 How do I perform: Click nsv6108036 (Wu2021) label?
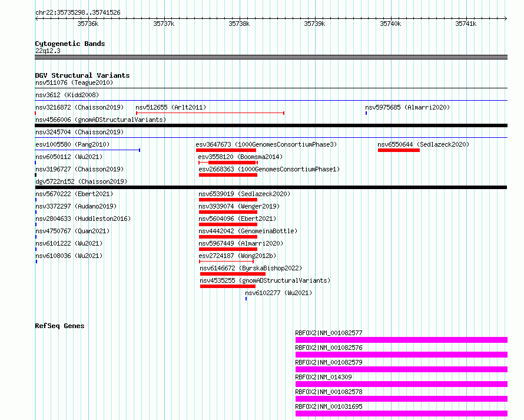69,256
